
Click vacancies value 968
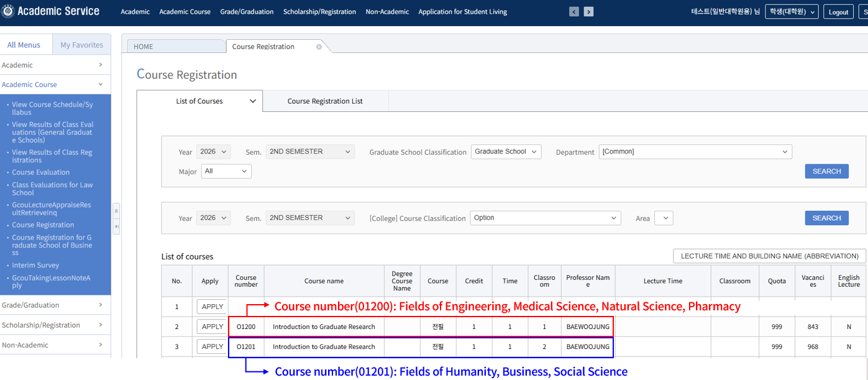tap(813, 346)
